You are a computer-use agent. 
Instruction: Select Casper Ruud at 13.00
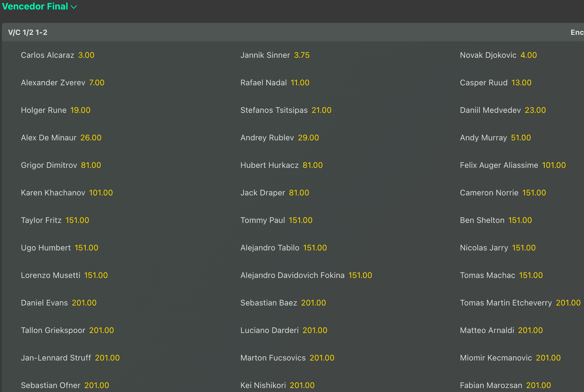tap(496, 83)
